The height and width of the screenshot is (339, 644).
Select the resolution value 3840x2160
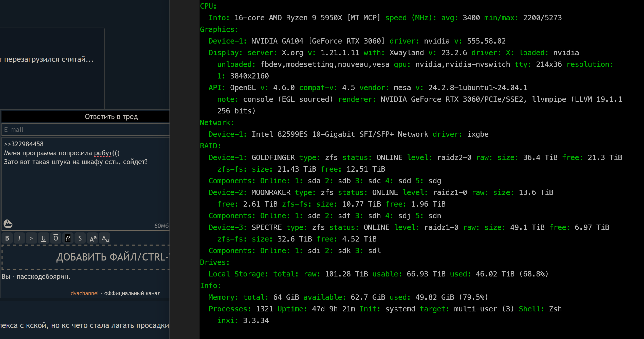249,76
